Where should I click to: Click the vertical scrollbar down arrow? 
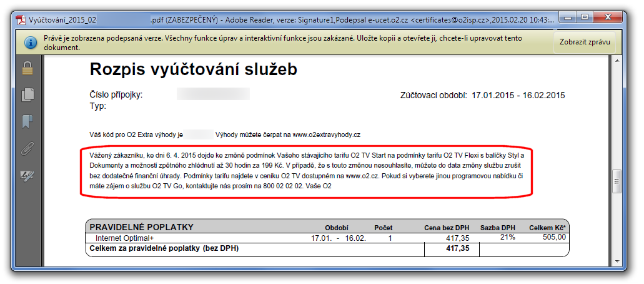coord(617,261)
